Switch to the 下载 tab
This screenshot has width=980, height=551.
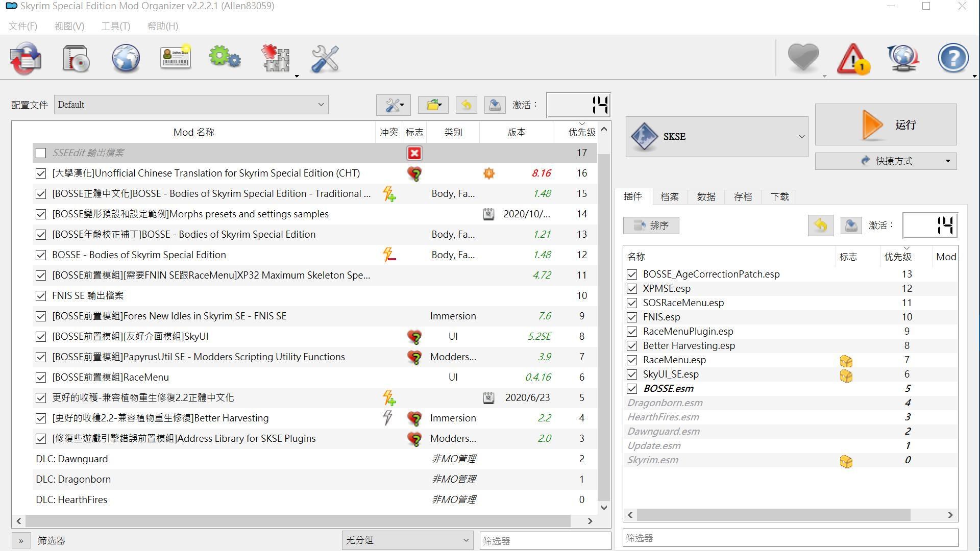coord(779,197)
